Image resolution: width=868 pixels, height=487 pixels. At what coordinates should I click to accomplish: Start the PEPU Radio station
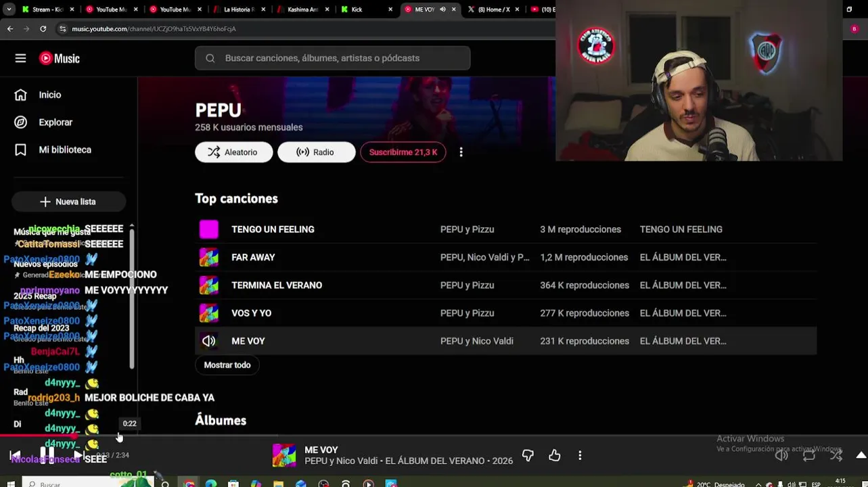coord(316,152)
